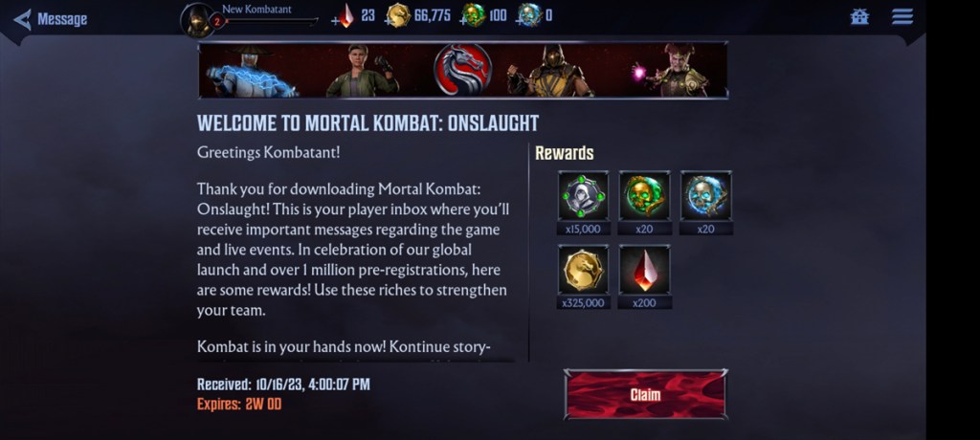Viewport: 980px width, 440px height.
Task: Tap the Message title label
Action: 62,19
